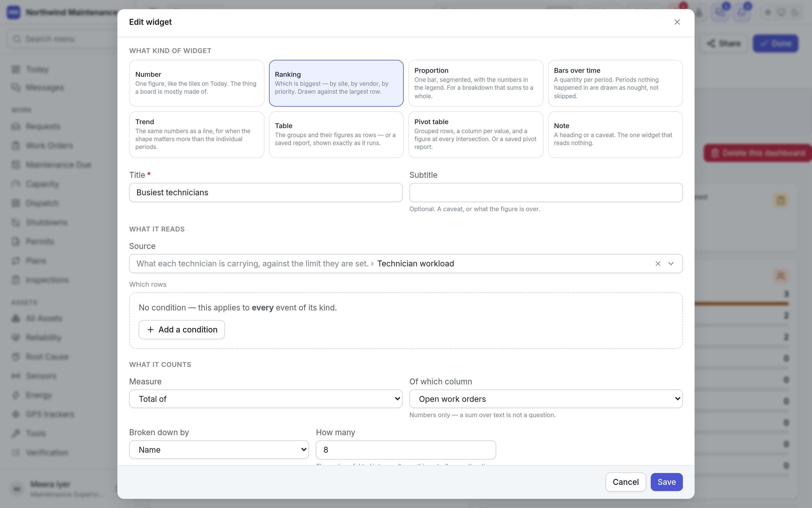The image size is (812, 508).
Task: Select the Pivot table widget type
Action: pos(475,134)
